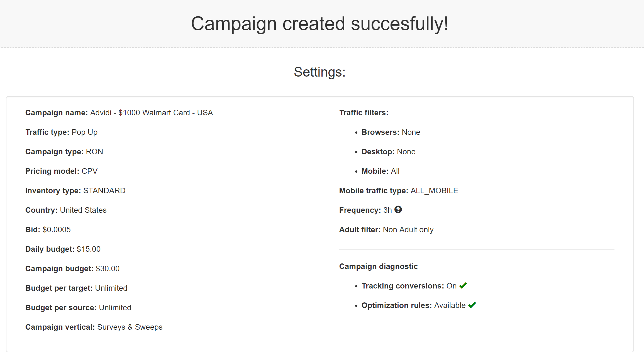Click the Daily budget $15.00 value

pos(89,249)
